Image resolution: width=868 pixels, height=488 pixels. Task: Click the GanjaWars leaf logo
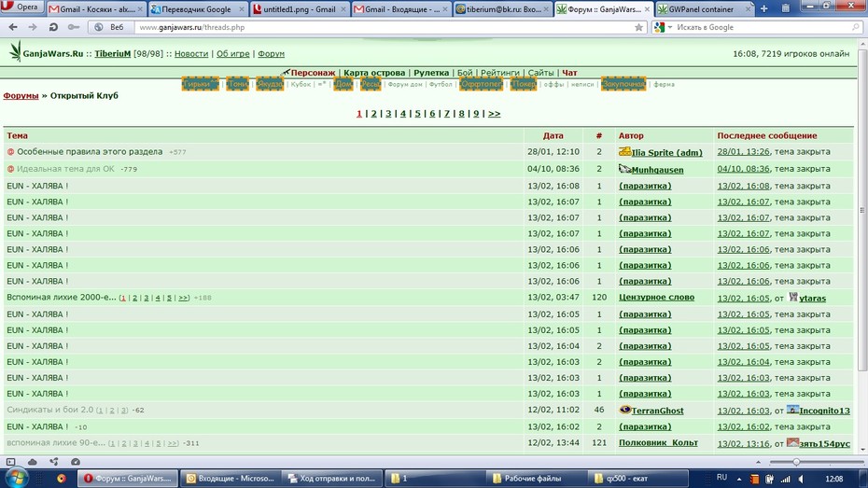(15, 51)
